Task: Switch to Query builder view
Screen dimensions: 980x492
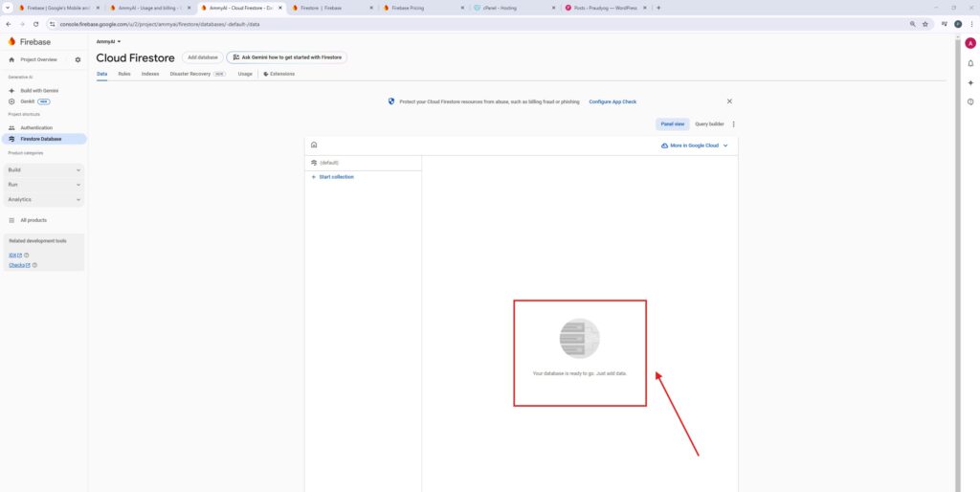Action: [709, 123]
